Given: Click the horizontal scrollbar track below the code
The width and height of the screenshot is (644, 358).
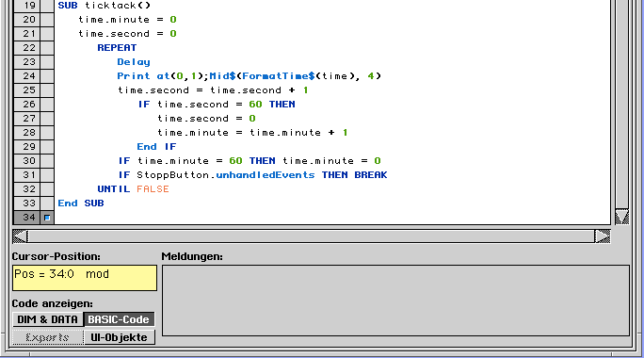Looking at the screenshot, I should [311, 236].
